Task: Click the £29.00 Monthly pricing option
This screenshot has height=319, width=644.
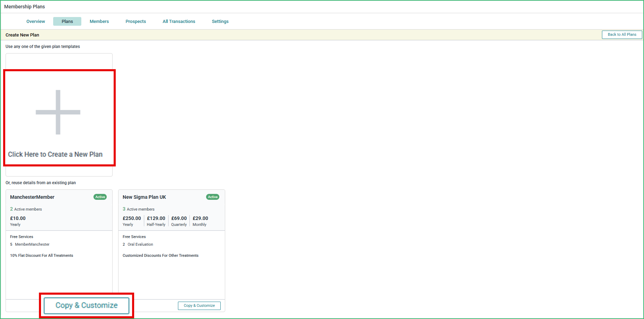Action: click(x=200, y=221)
